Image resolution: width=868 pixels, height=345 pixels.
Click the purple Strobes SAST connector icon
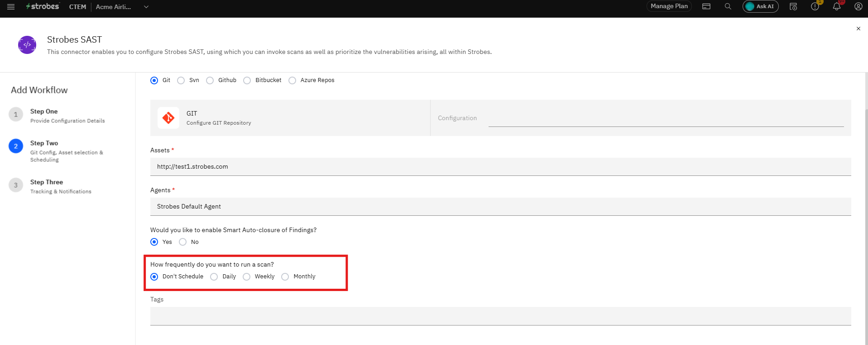pos(27,45)
